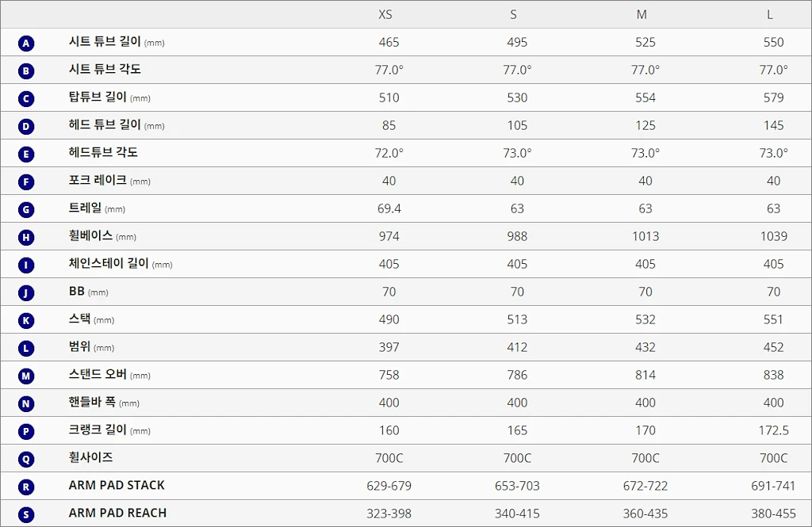
Task: Click the S size column header
Action: (513, 14)
